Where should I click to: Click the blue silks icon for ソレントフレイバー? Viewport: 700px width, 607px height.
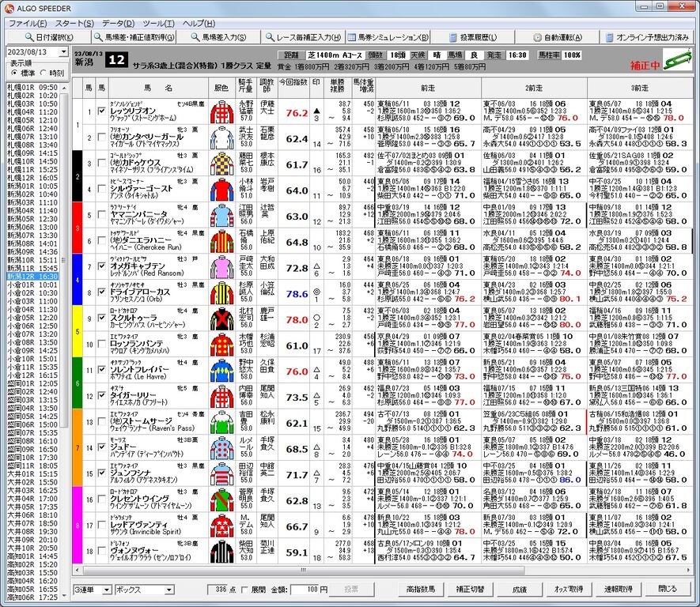[x=221, y=371]
